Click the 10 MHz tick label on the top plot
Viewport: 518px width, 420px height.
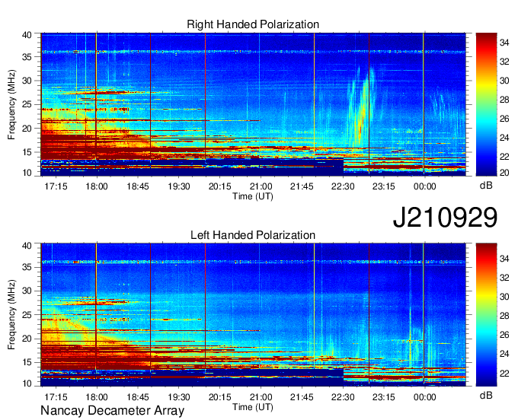27,173
